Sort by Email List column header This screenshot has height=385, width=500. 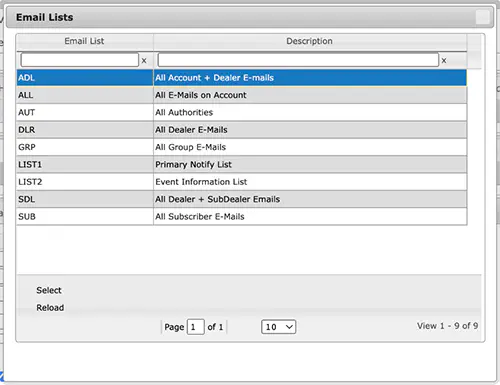tap(84, 41)
